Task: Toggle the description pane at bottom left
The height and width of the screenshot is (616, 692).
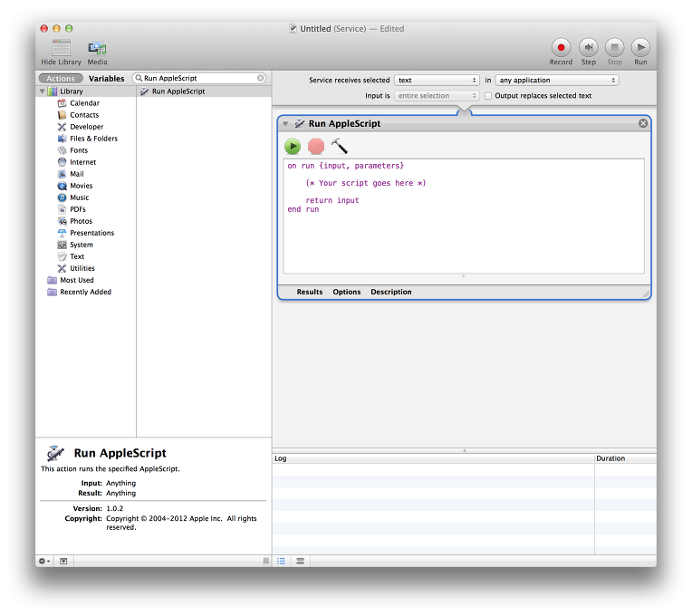Action: click(63, 562)
